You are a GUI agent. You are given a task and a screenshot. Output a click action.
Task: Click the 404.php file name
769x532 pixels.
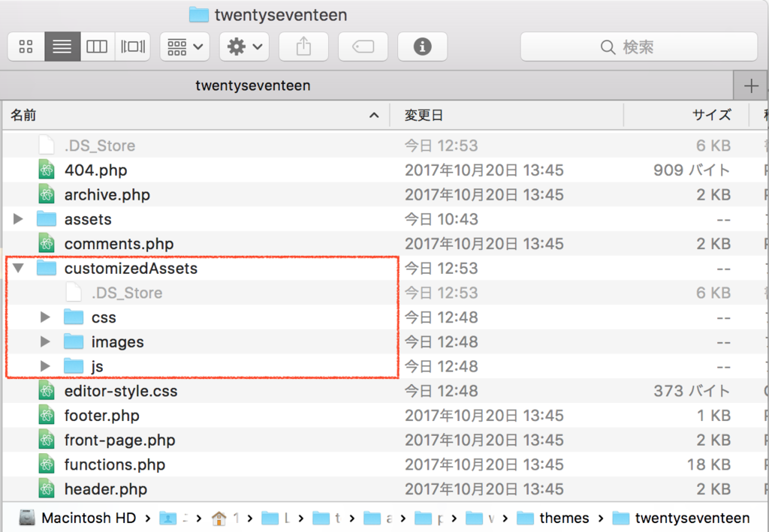95,170
